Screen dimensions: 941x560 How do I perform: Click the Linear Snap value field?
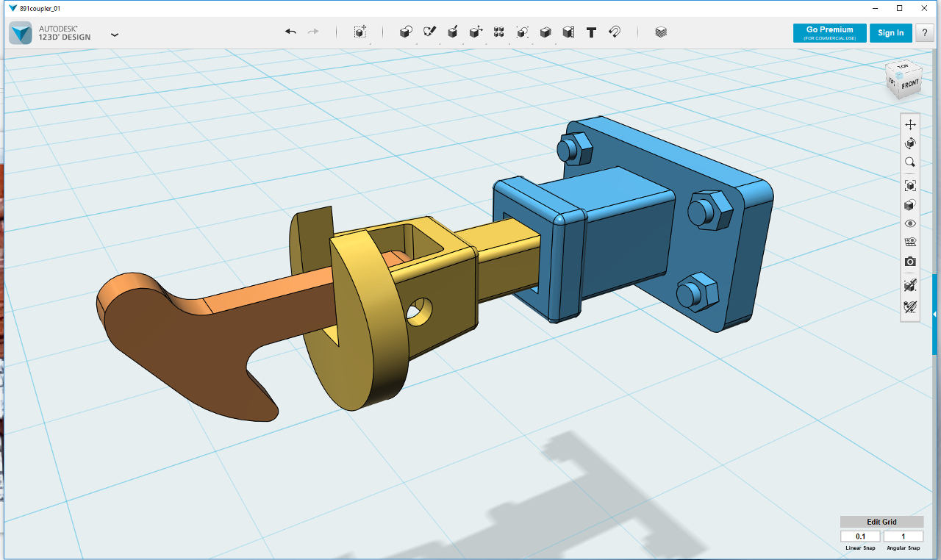(x=860, y=536)
